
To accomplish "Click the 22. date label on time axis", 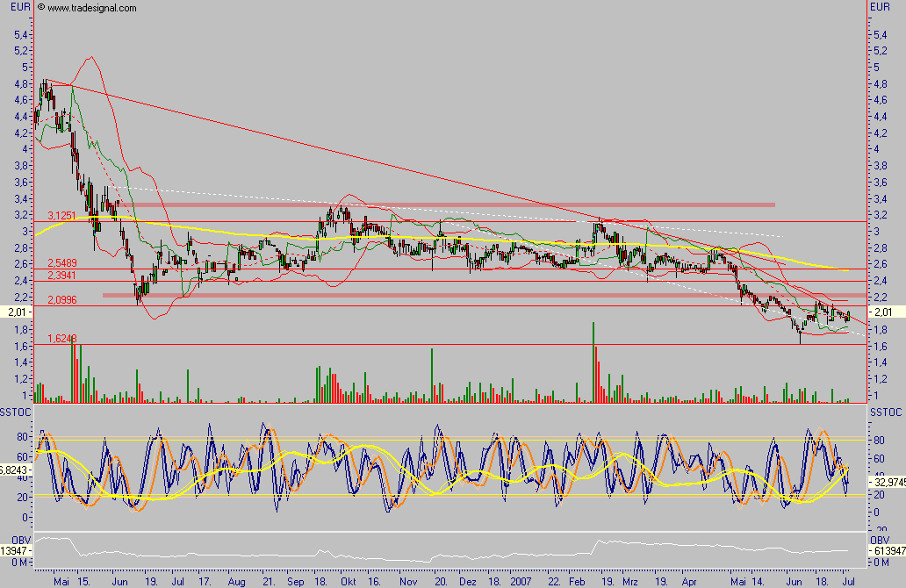I will (x=554, y=582).
